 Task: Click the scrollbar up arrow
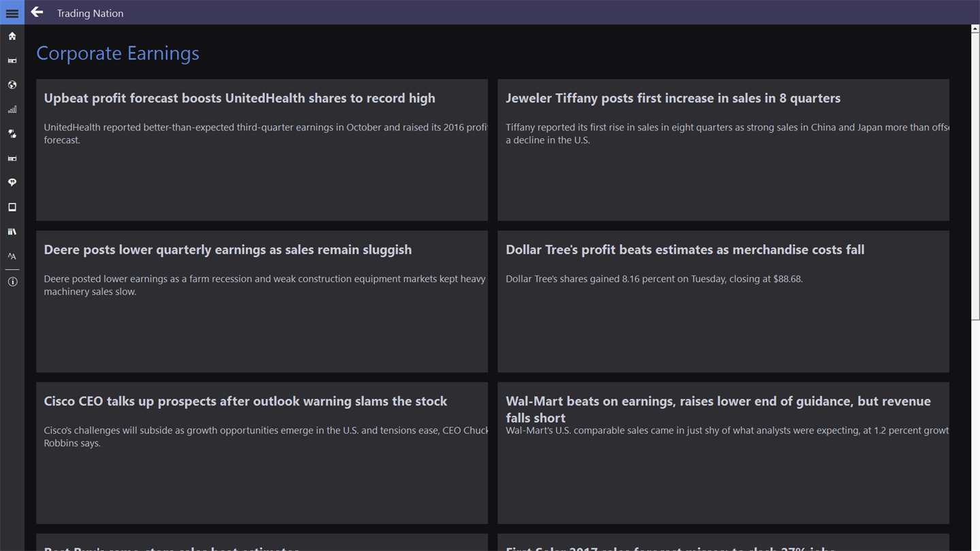[975, 29]
